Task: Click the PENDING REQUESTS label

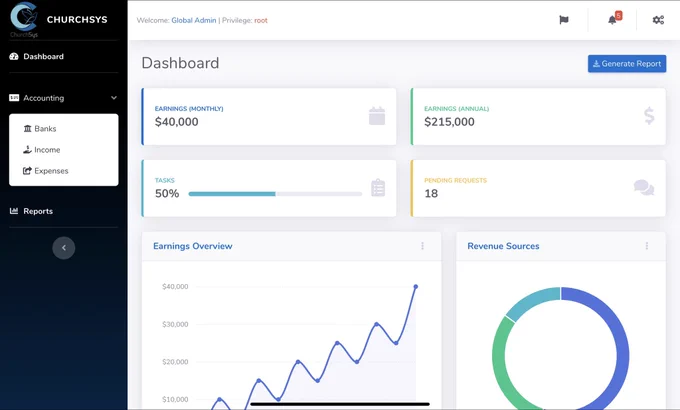Action: click(455, 180)
